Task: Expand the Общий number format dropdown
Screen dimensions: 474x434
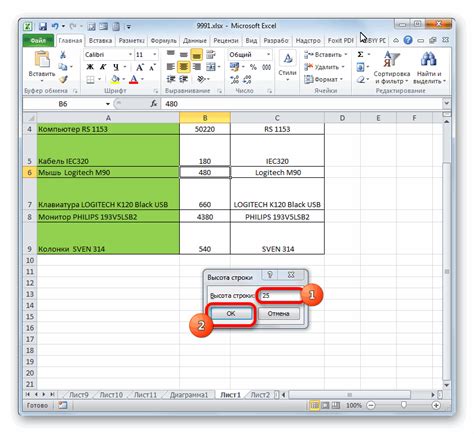Action: click(x=268, y=54)
